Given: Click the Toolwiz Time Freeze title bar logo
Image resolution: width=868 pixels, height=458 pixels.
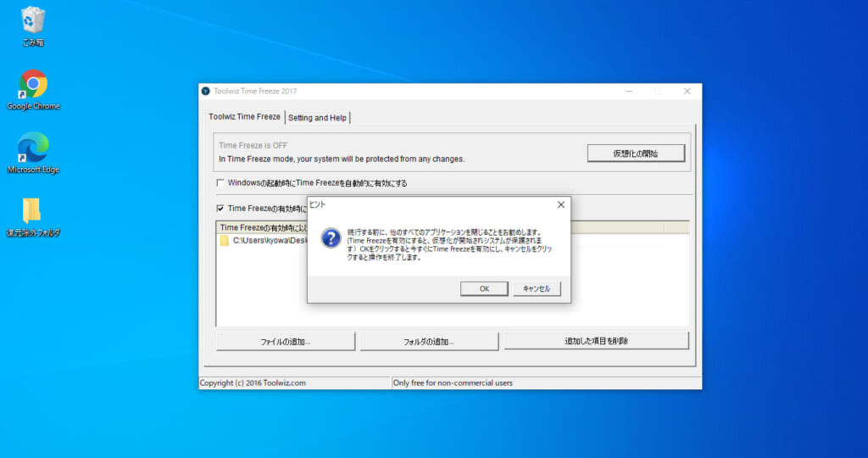Looking at the screenshot, I should click(x=206, y=92).
